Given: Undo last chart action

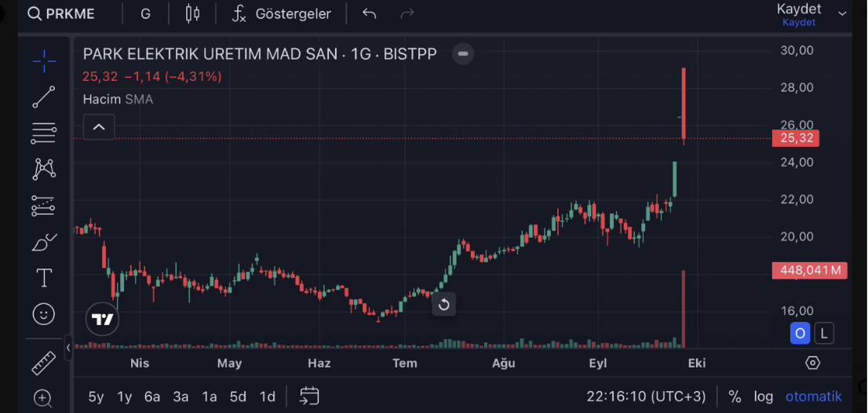Looking at the screenshot, I should coord(369,14).
